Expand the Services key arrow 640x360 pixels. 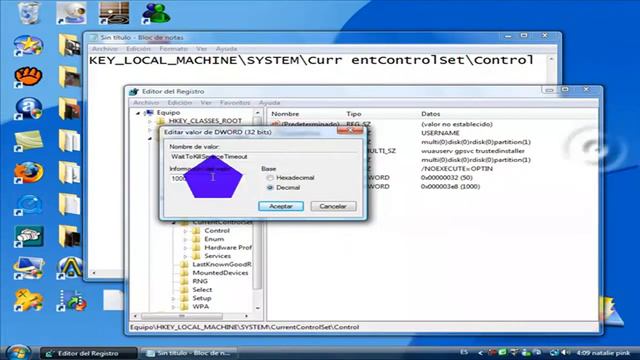[x=186, y=256]
